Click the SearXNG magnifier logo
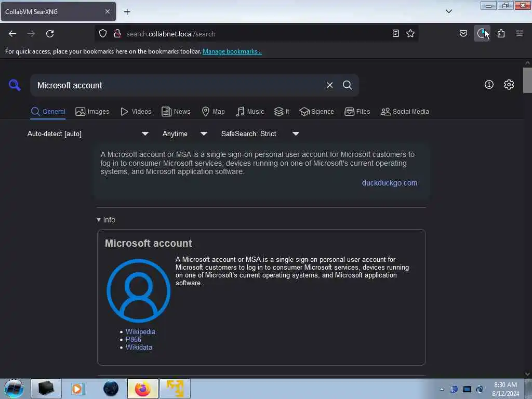Image resolution: width=532 pixels, height=399 pixels. click(x=15, y=85)
